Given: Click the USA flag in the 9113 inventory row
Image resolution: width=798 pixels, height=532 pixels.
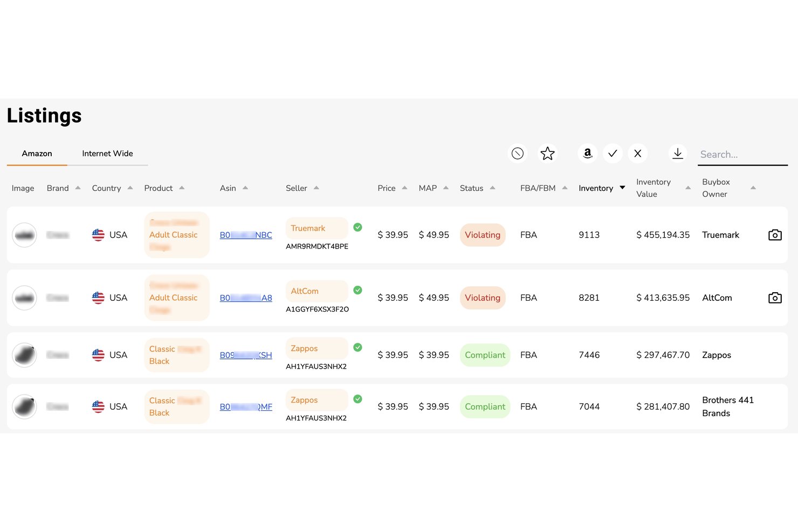Looking at the screenshot, I should click(98, 235).
